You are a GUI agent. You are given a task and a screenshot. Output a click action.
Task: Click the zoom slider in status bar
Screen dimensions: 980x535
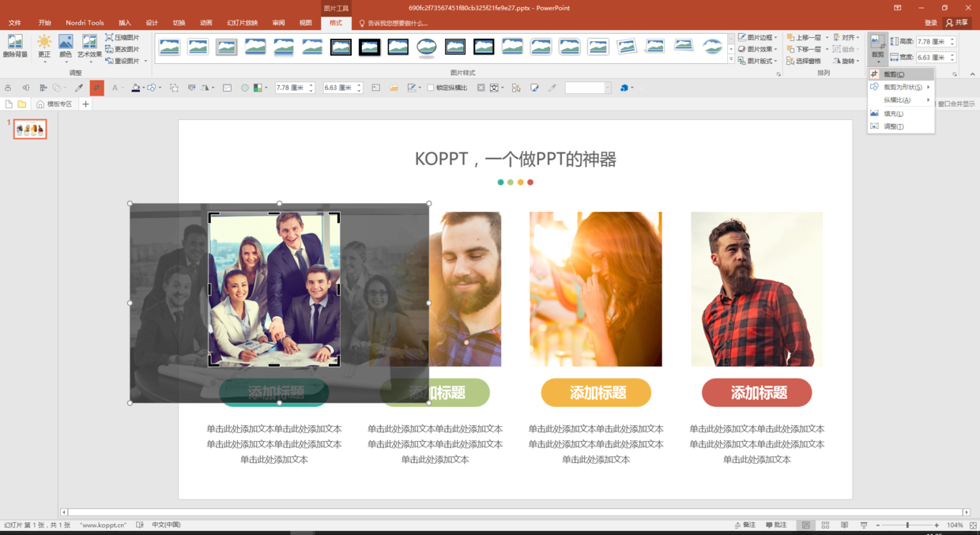pos(908,525)
